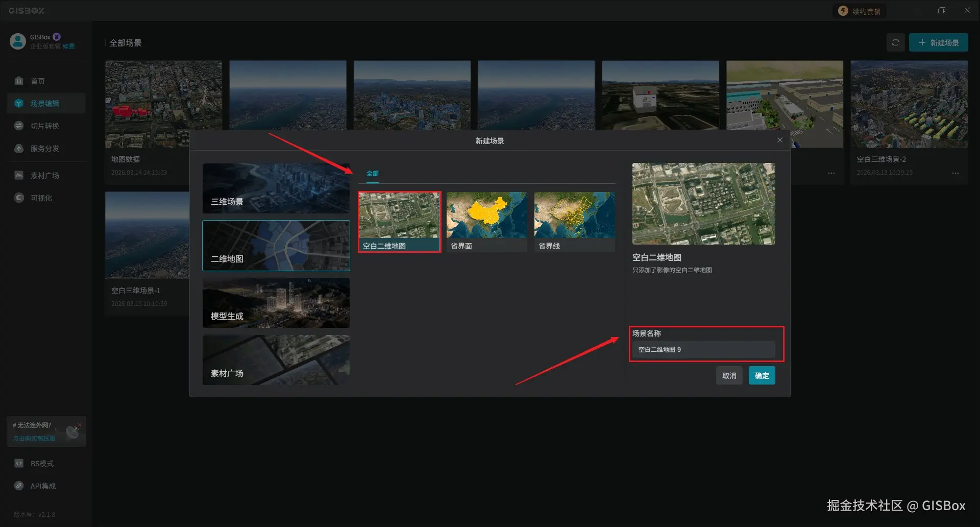Select the 省界面 template thumbnail
Viewport: 980px width, 527px height.
coord(487,222)
